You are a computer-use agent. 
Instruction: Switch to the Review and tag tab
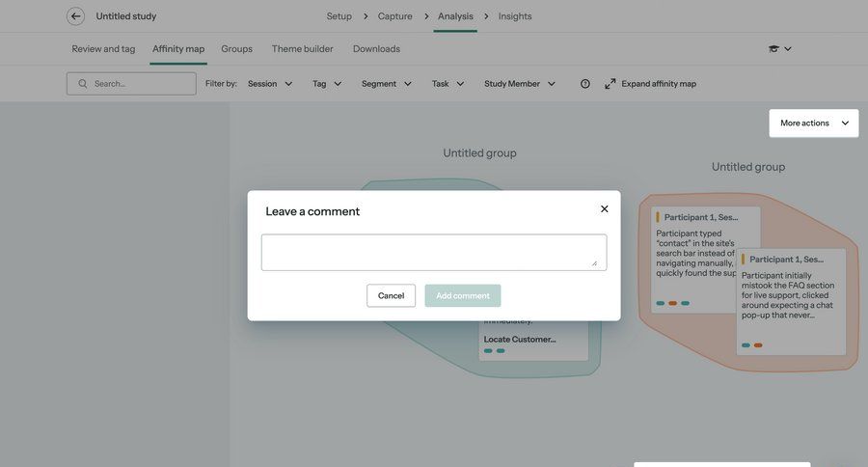click(103, 49)
